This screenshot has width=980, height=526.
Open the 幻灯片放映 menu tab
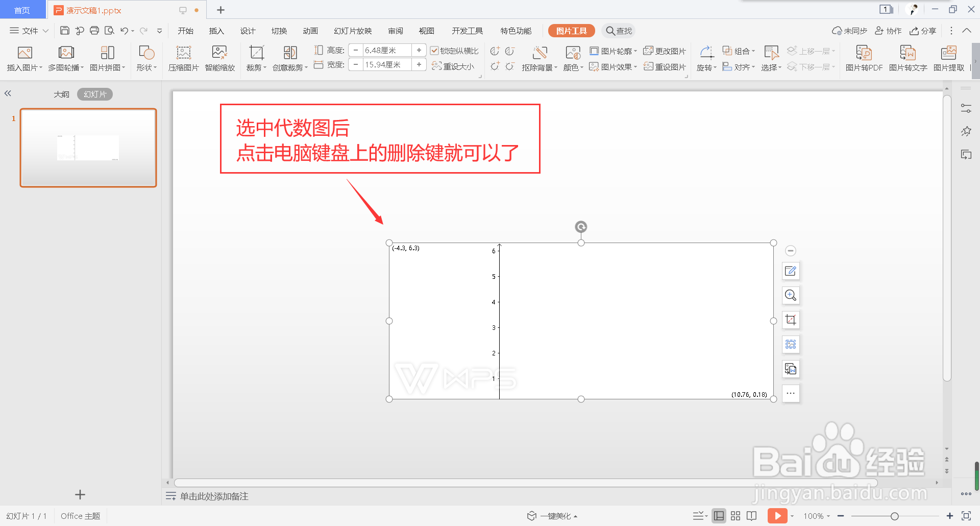click(x=352, y=30)
